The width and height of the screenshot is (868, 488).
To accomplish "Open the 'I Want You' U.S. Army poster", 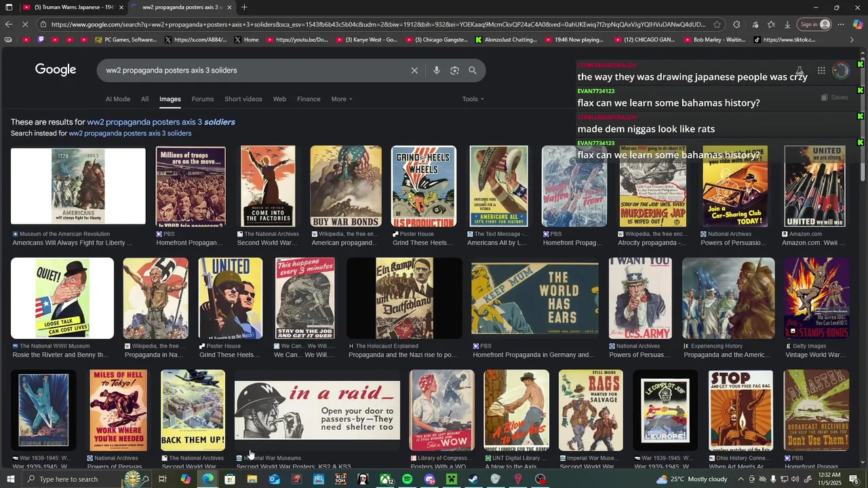I will coord(640,298).
